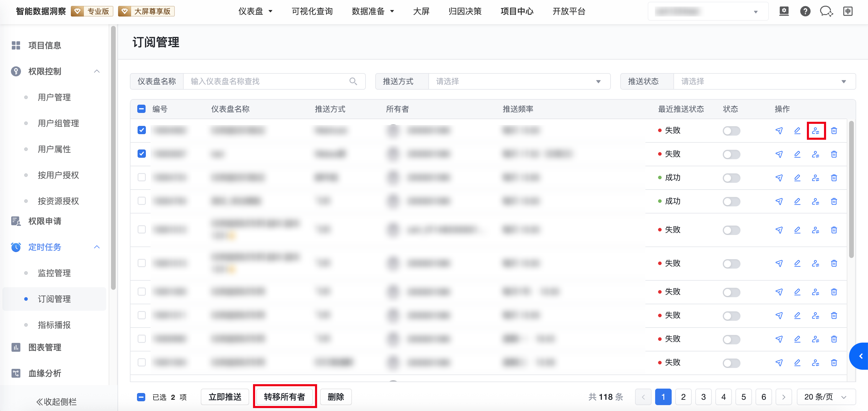This screenshot has height=411, width=868.
Task: Check the third row checkbox
Action: coord(141,177)
